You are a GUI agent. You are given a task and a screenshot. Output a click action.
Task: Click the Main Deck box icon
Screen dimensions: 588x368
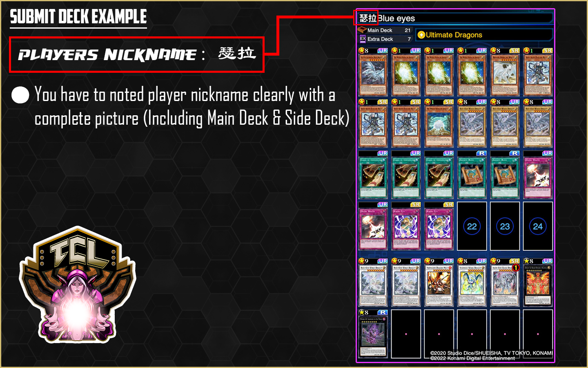[x=362, y=30]
